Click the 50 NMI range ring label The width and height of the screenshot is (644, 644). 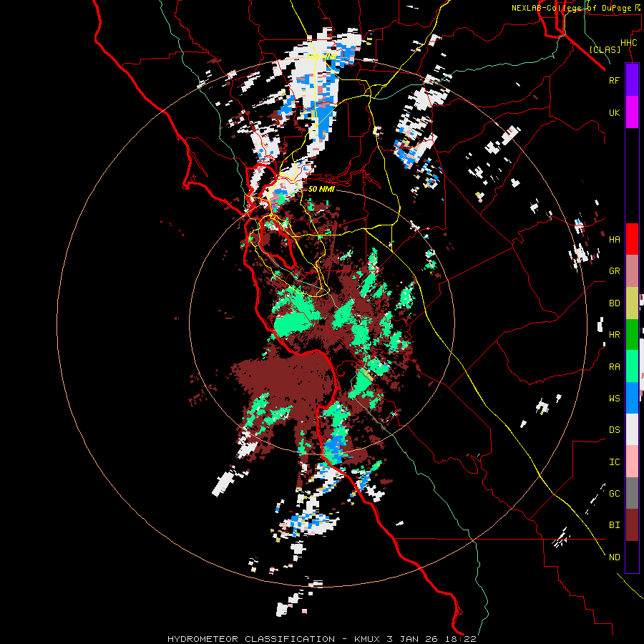pyautogui.click(x=321, y=189)
